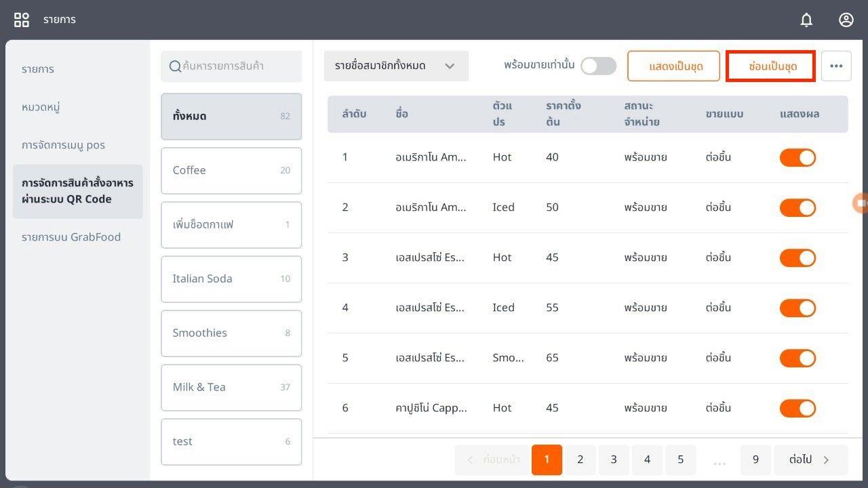Screen dimensions: 868x488
Task: Turn off display toggle for row 1
Action: (x=797, y=157)
